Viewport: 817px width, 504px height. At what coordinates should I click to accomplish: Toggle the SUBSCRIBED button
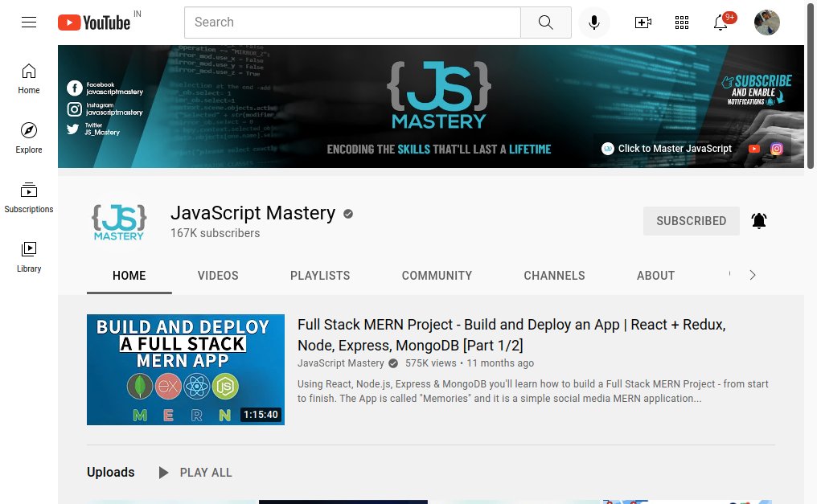pos(691,221)
